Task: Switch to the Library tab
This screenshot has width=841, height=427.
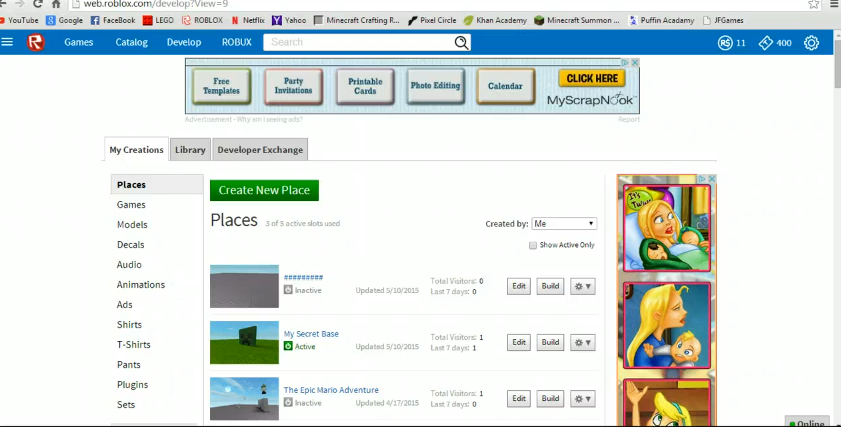Action: click(x=190, y=150)
